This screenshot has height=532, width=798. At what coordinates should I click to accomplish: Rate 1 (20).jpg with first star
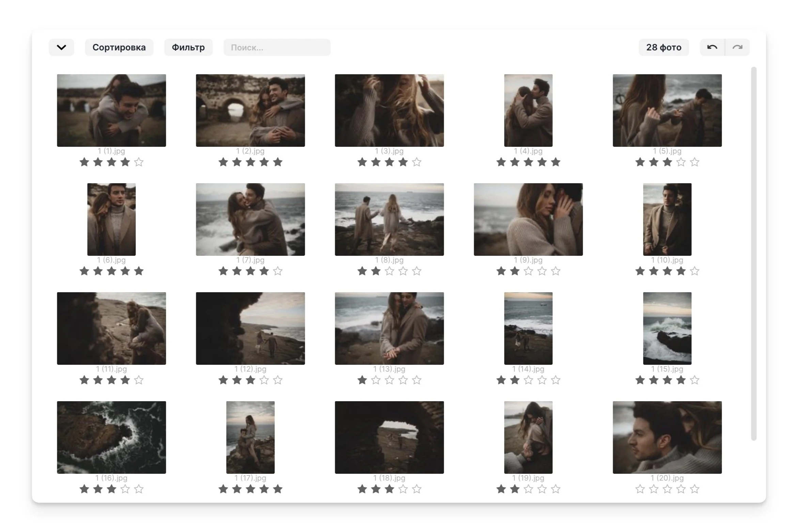point(640,489)
